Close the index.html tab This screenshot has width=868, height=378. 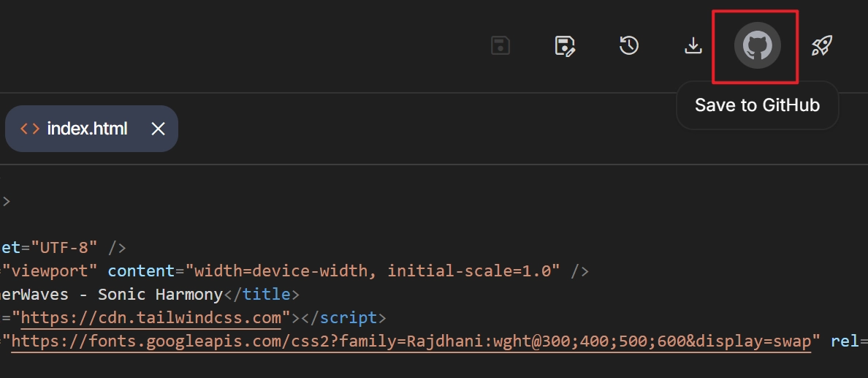click(x=158, y=129)
